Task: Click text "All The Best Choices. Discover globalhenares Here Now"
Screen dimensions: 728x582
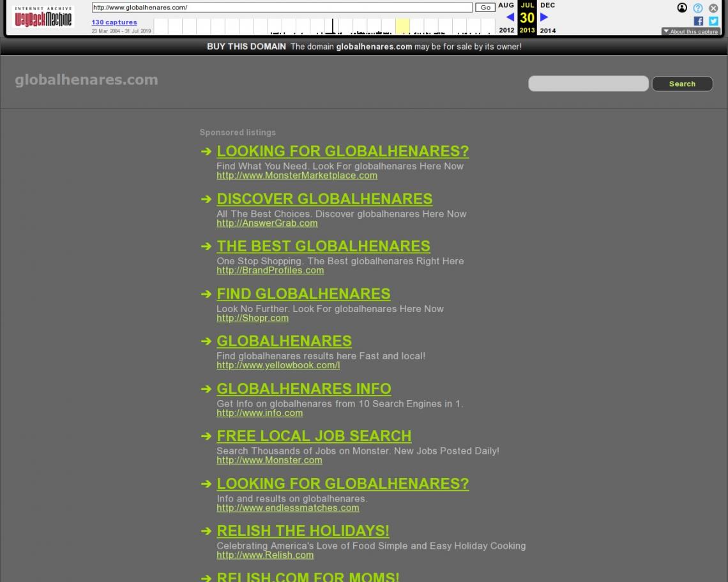Action: [x=341, y=214]
